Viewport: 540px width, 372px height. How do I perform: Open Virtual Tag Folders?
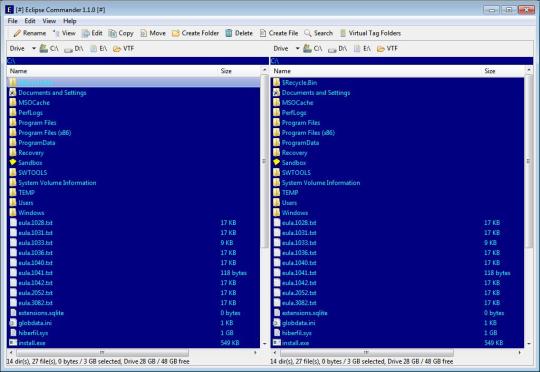pyautogui.click(x=370, y=33)
